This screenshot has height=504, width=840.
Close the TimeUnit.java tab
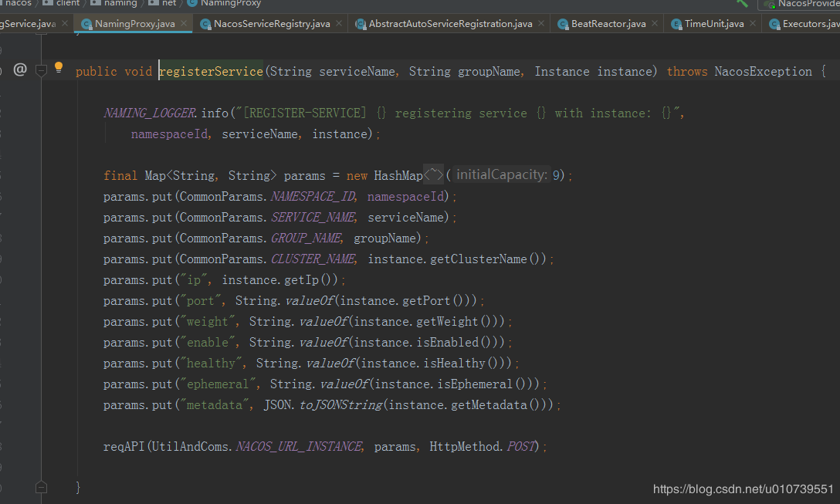click(x=753, y=24)
